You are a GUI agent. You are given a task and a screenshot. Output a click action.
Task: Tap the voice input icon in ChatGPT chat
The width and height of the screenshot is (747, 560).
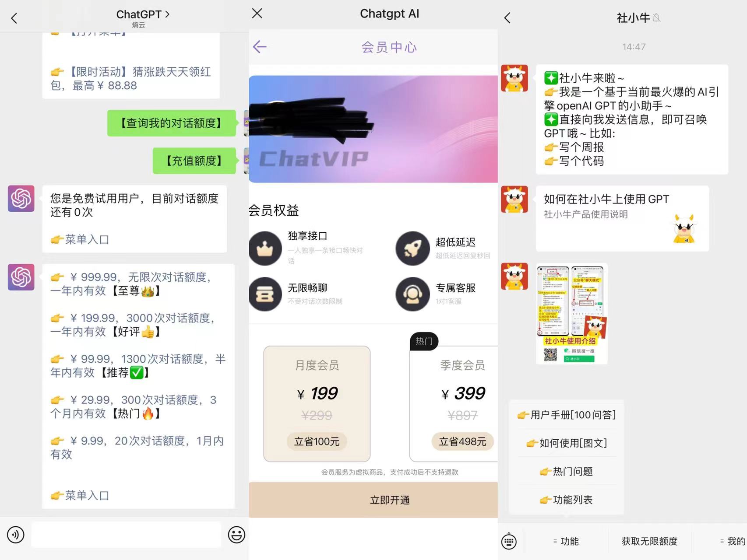point(16,535)
